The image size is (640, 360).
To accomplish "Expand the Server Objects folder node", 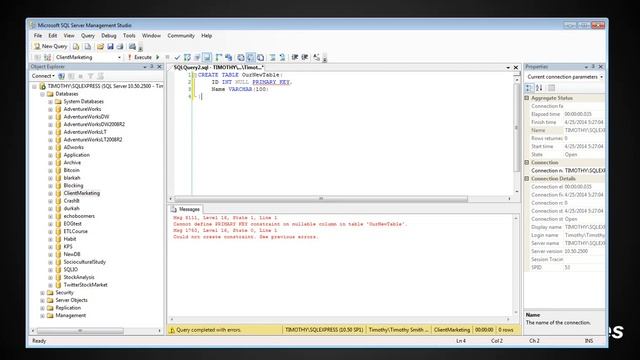I will [x=42, y=300].
